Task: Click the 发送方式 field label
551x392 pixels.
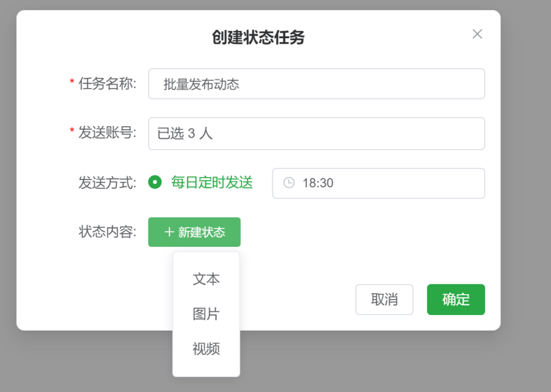Action: coord(107,183)
